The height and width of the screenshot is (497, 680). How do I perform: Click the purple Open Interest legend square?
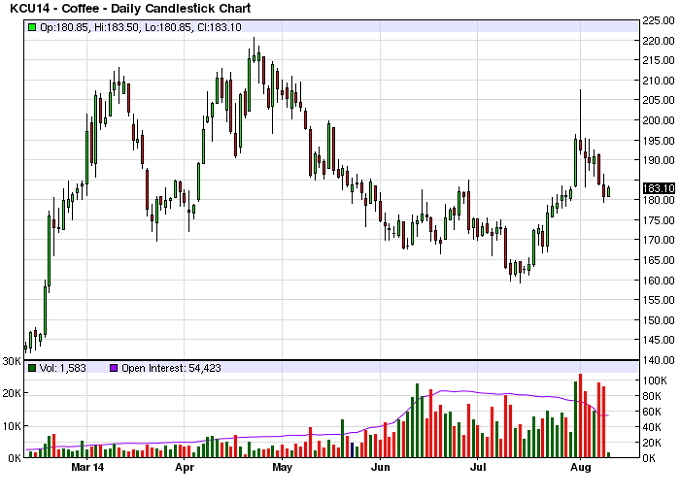(114, 368)
